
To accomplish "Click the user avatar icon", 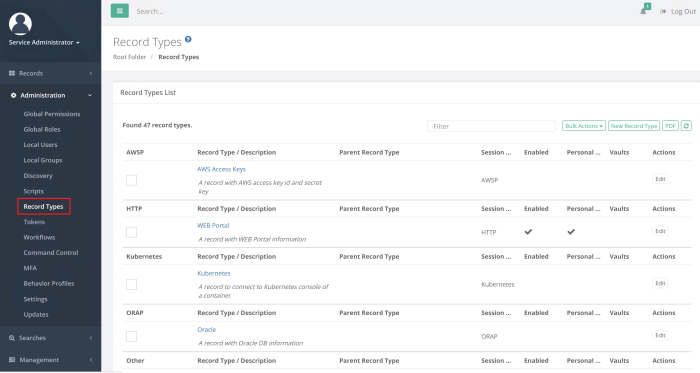I will [20, 24].
